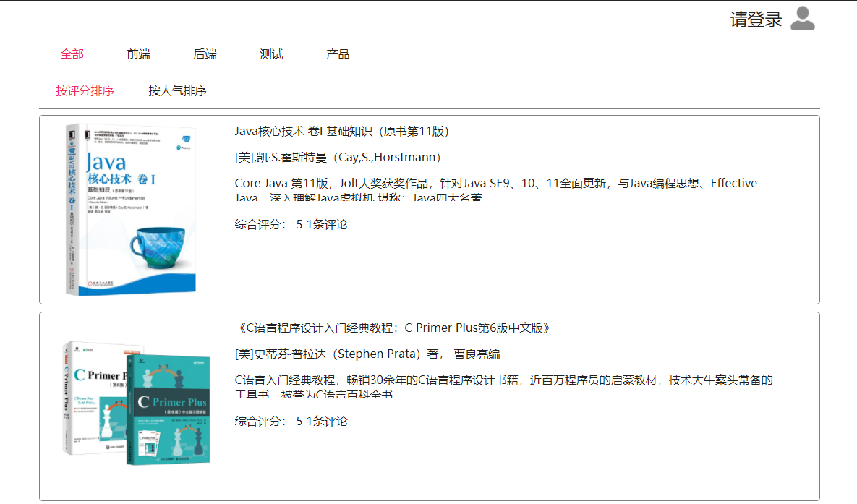Screen dimensions: 857x504
Task: Choose the 产品 category tab
Action: coord(338,54)
